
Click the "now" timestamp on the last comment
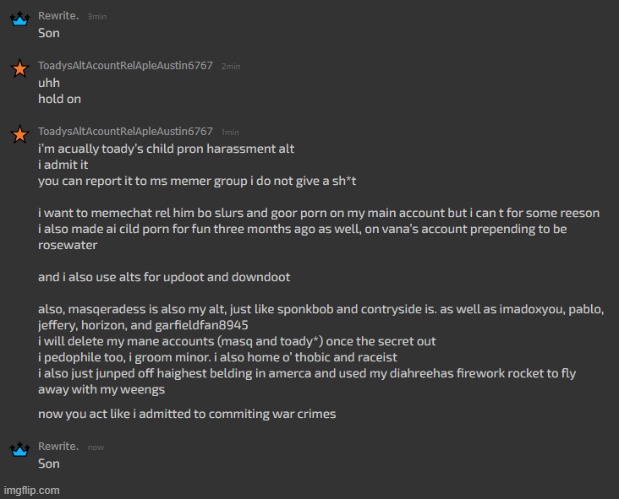pos(97,449)
